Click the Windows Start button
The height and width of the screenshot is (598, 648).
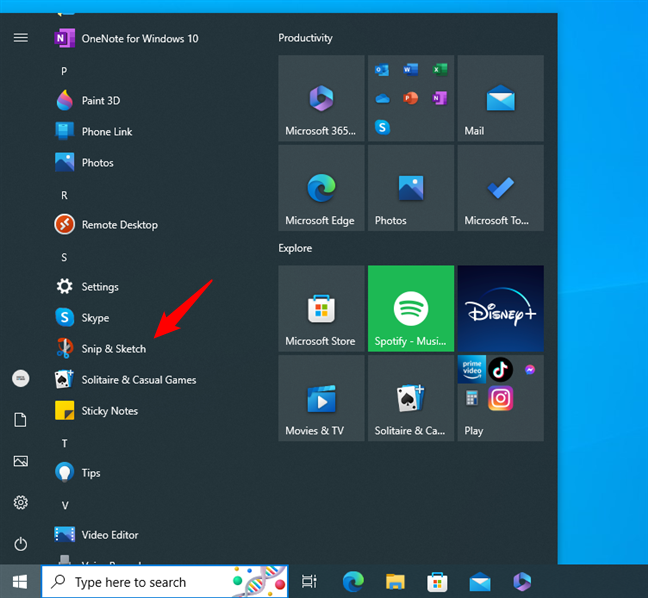pyautogui.click(x=20, y=581)
